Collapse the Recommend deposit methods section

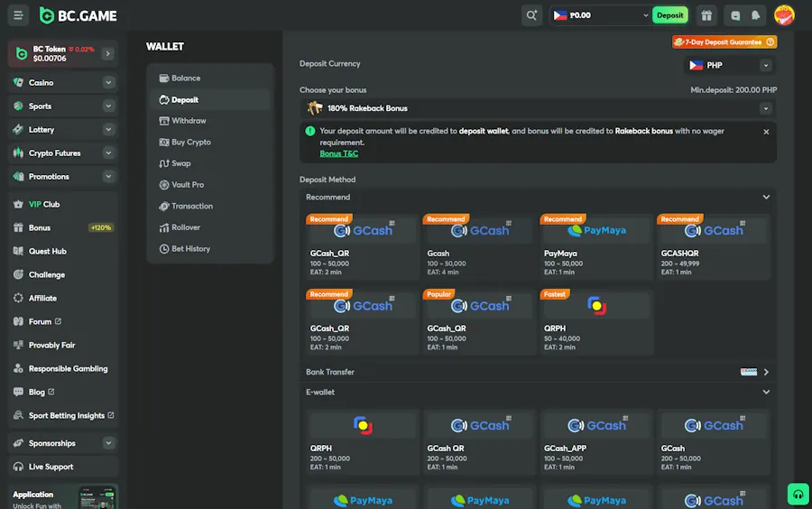pos(766,198)
